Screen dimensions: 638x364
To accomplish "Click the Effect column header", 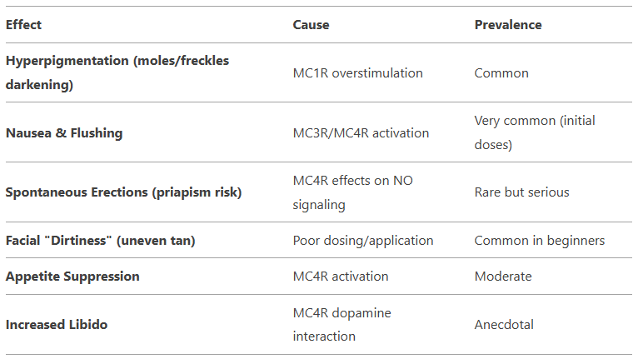I will [23, 25].
